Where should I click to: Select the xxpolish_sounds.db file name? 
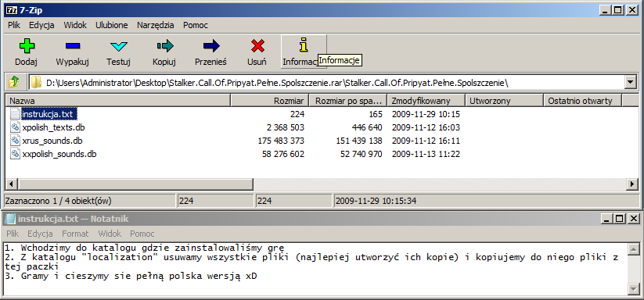point(59,155)
